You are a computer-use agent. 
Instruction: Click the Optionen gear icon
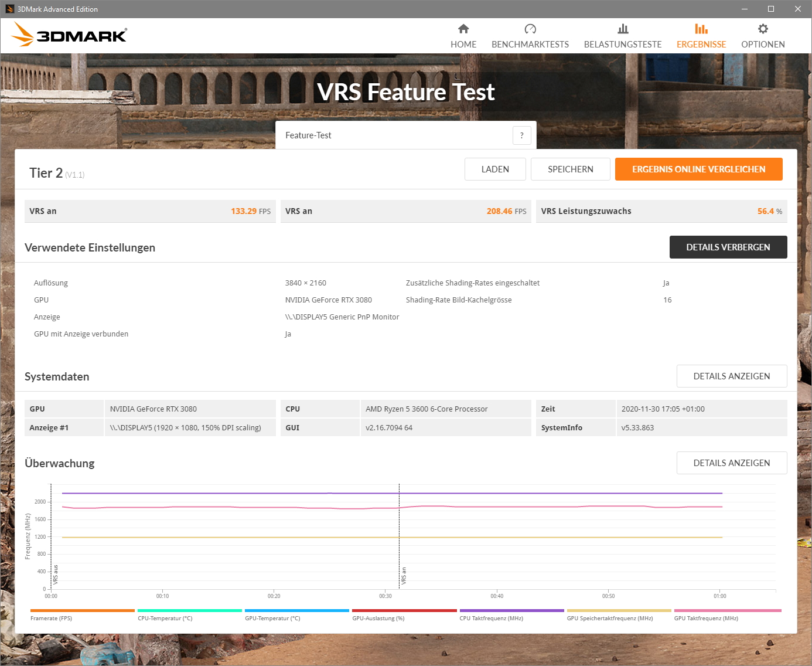click(x=763, y=29)
